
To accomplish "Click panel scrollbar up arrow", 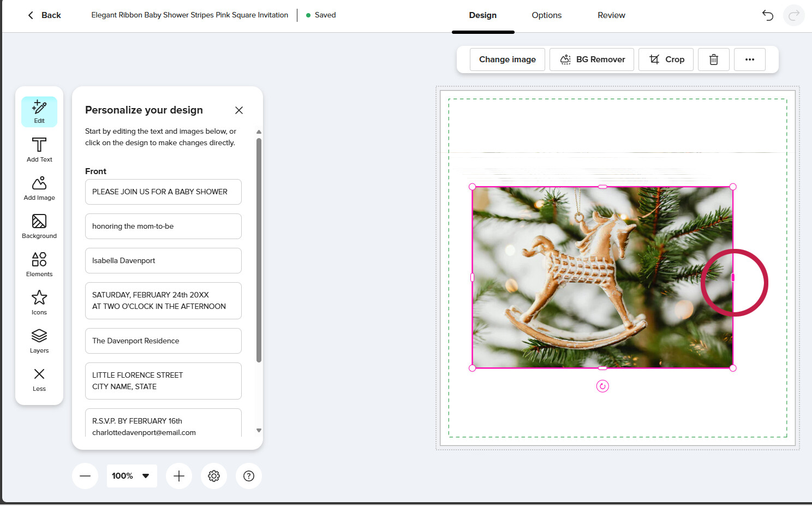I will coord(259,132).
